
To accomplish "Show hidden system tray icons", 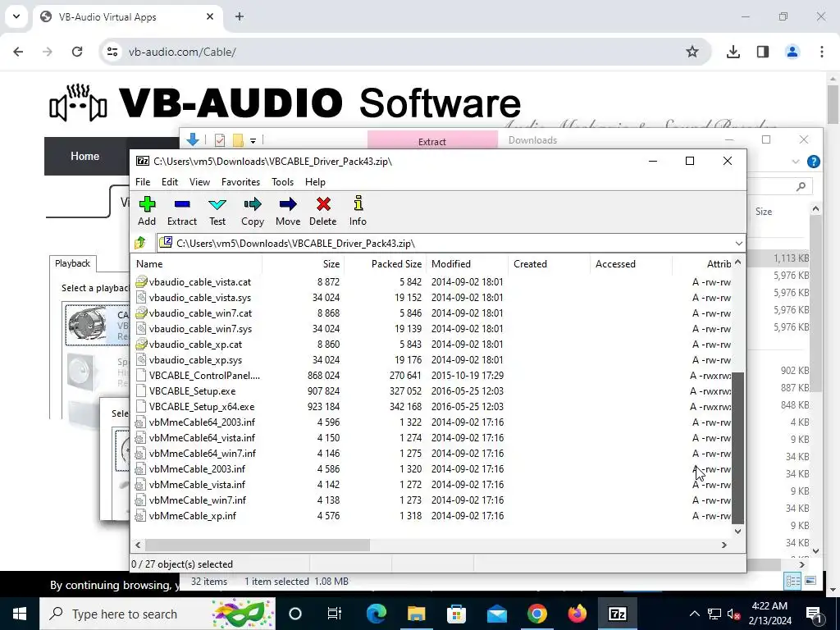I will pyautogui.click(x=694, y=614).
